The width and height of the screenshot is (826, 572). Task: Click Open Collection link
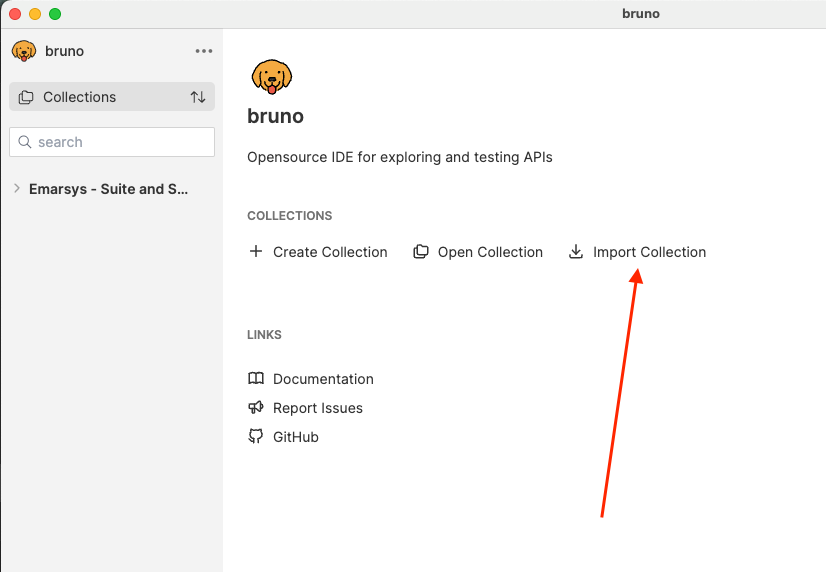tap(490, 252)
